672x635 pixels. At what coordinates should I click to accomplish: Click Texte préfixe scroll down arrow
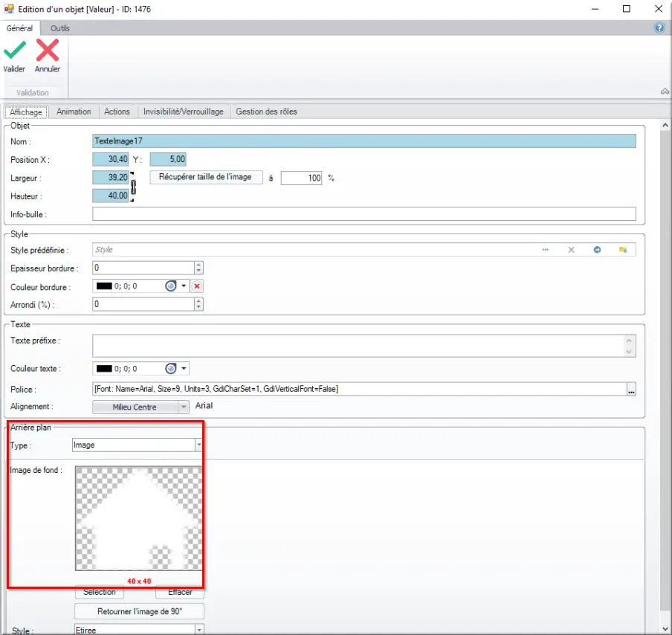coord(629,352)
